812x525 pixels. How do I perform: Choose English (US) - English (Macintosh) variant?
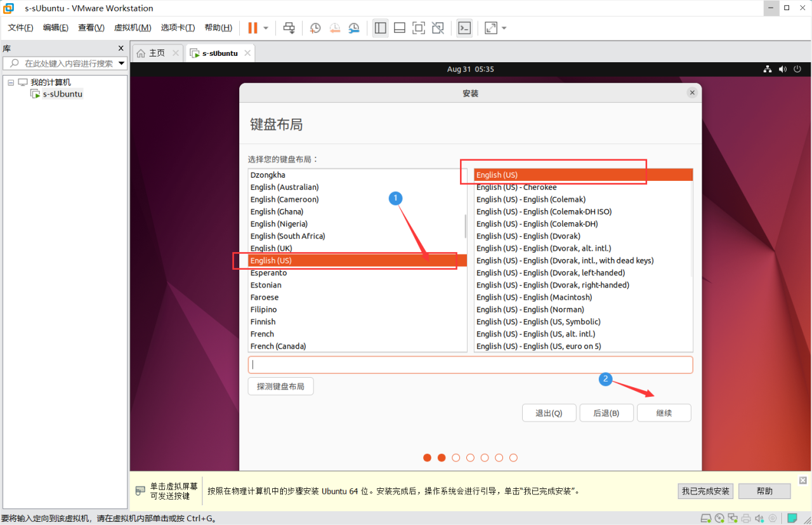[x=583, y=297]
